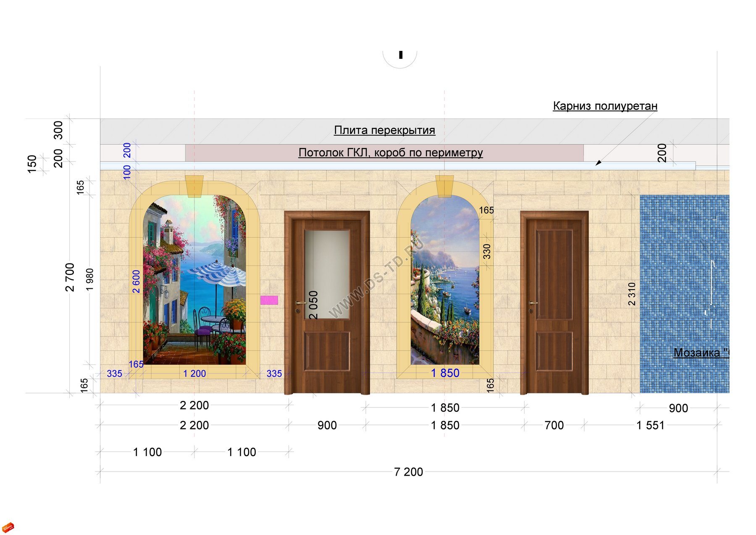Select the keystone above the café terrace arch

tap(194, 186)
